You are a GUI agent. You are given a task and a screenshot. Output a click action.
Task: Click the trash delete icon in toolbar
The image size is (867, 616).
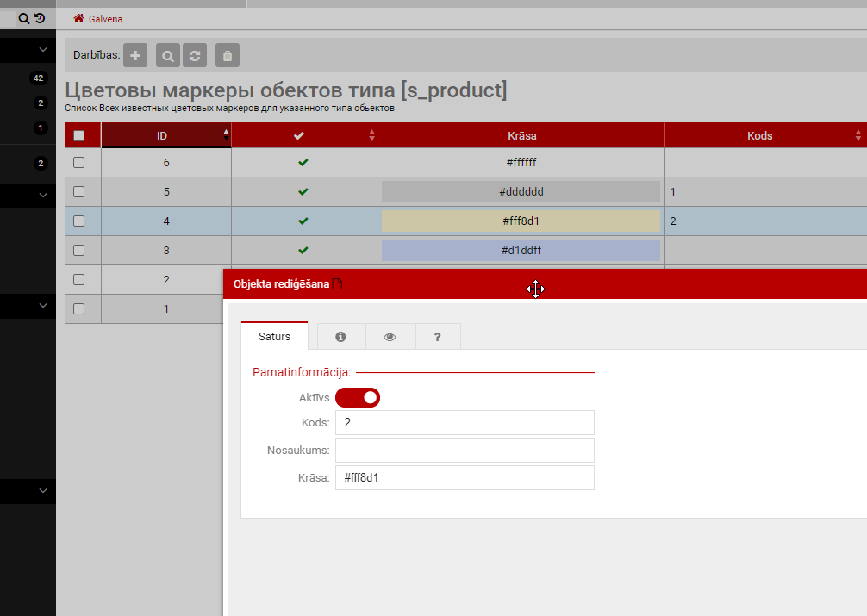[228, 55]
